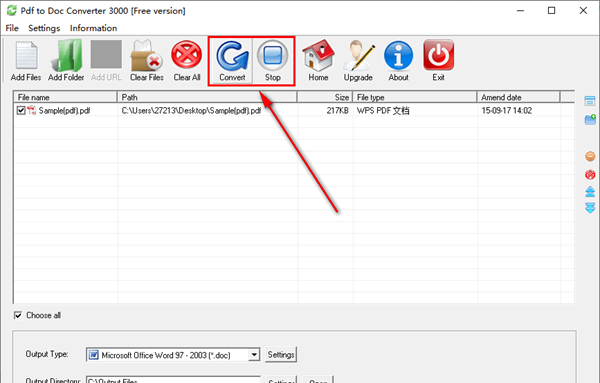Uncheck the Sample(pdf).pdf file checkbox

[x=21, y=111]
